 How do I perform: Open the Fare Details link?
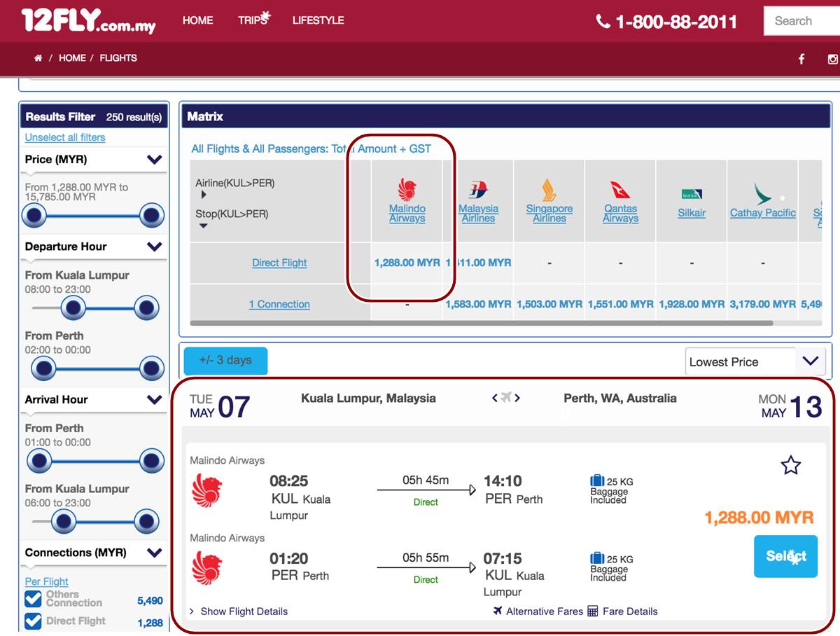[630, 611]
